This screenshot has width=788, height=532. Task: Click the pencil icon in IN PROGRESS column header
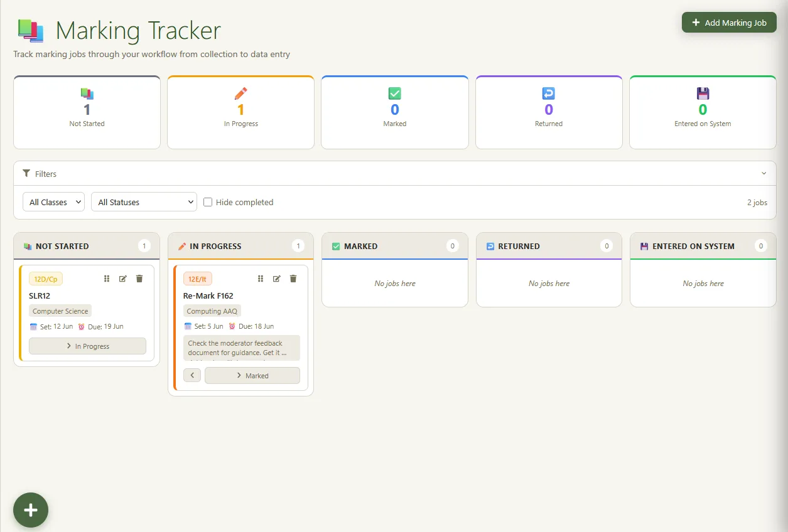[x=181, y=247]
